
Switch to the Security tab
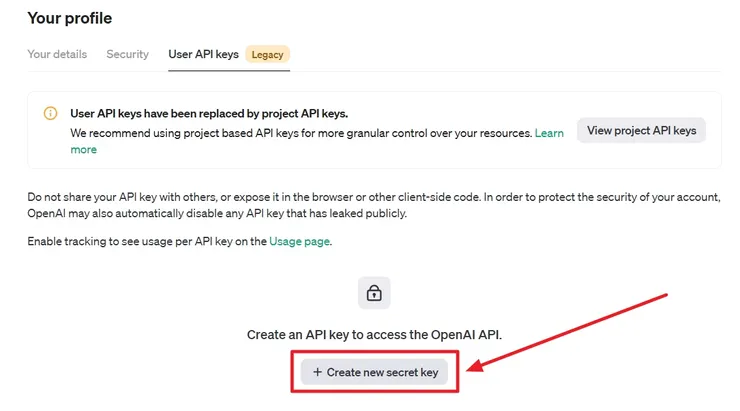coord(127,54)
